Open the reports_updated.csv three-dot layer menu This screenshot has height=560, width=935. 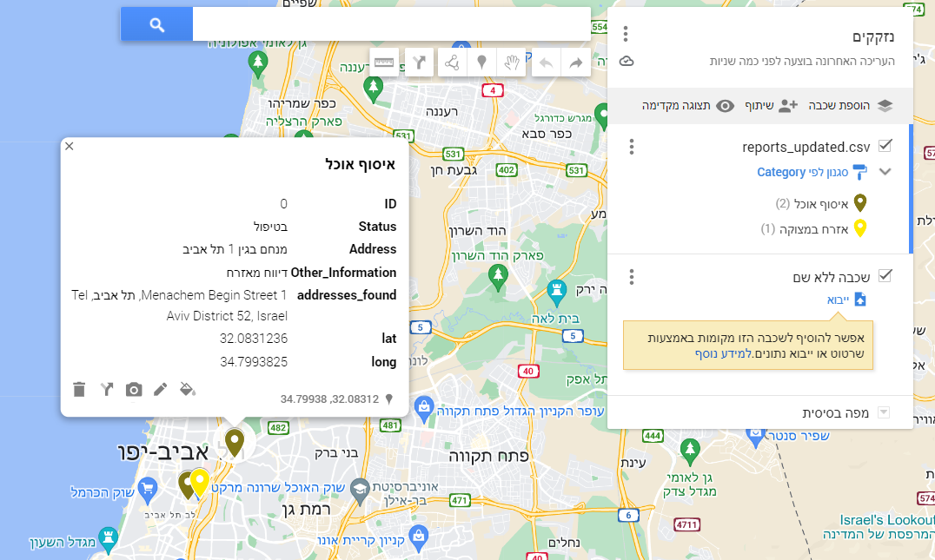632,147
